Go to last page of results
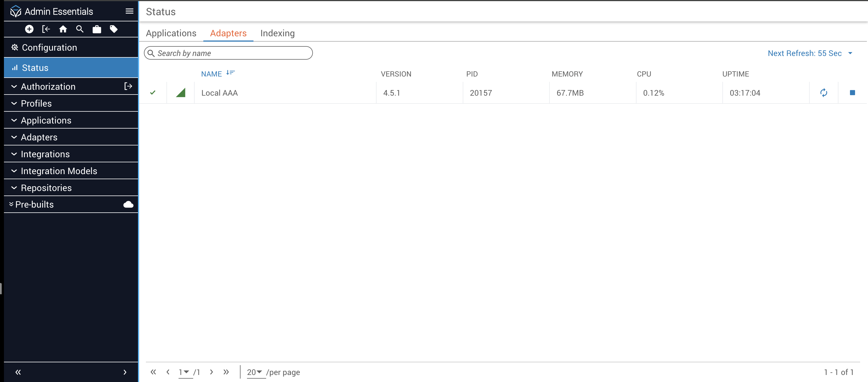Viewport: 868px width, 382px height. (x=226, y=372)
